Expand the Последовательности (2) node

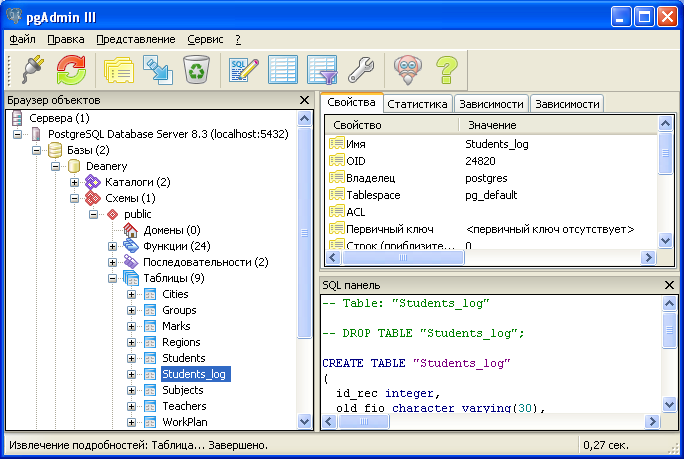[113, 262]
